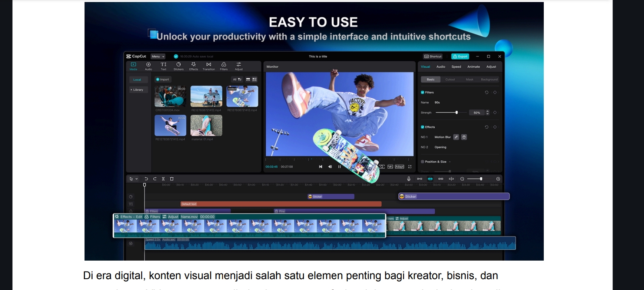Open the Stickers panel
The image size is (644, 290).
click(178, 66)
